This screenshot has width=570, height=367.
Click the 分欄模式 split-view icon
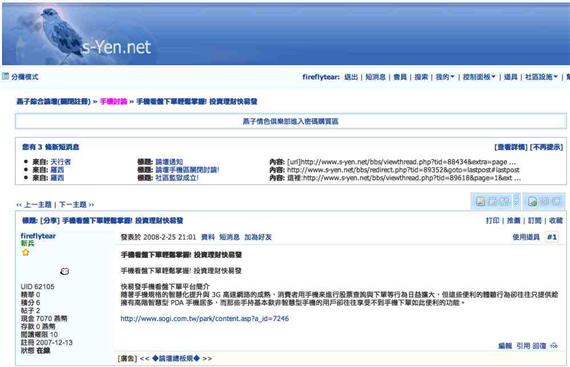(5, 76)
